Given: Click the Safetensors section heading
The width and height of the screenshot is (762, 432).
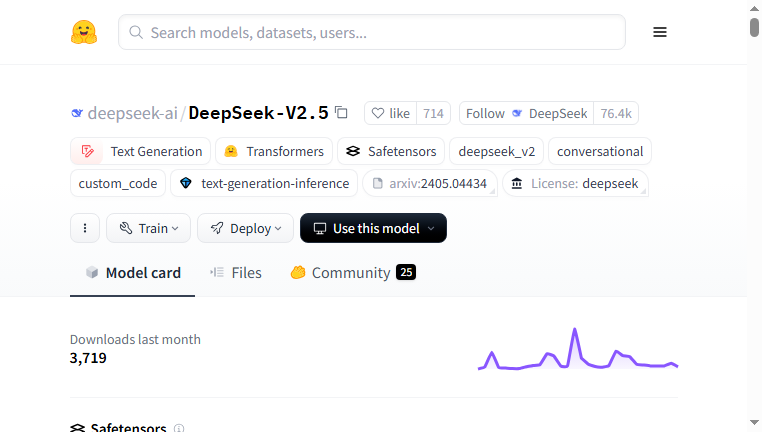Looking at the screenshot, I should [128, 427].
